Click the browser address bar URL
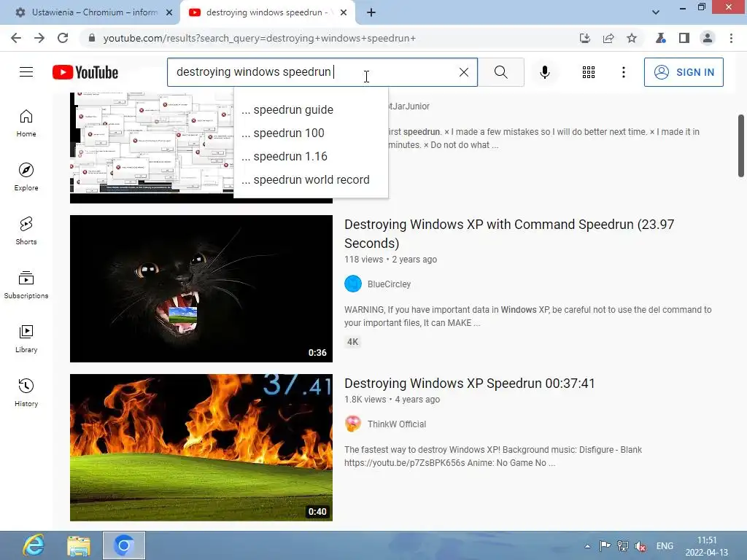Screen dimensions: 747x560 pyautogui.click(x=259, y=38)
